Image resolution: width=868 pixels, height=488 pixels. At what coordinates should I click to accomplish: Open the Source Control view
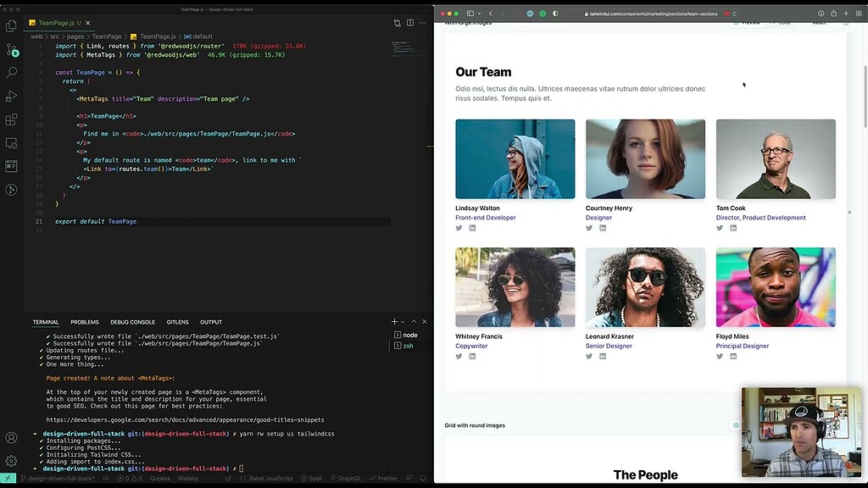(x=11, y=49)
